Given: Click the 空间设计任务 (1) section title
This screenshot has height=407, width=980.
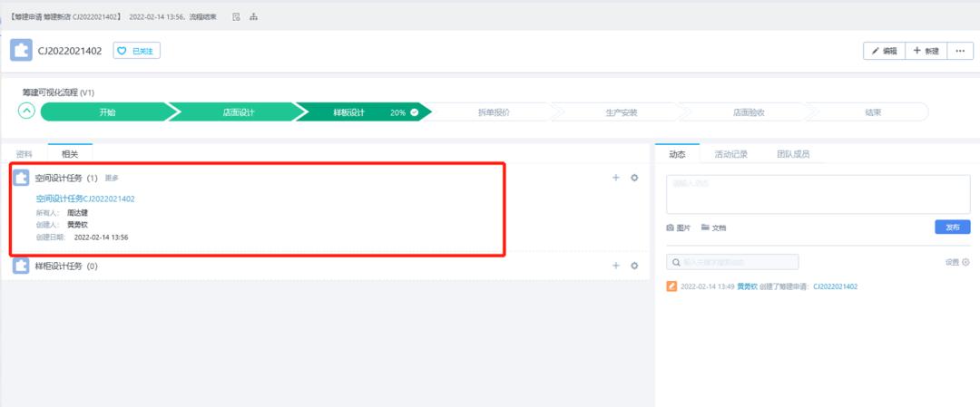Looking at the screenshot, I should pos(67,178).
